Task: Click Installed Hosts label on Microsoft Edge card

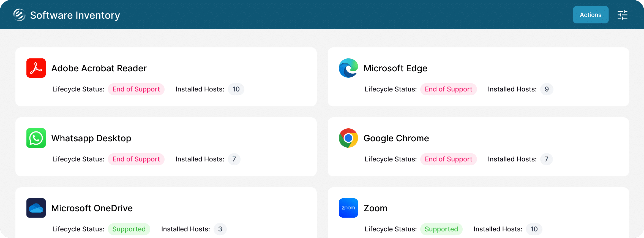Action: pos(512,89)
